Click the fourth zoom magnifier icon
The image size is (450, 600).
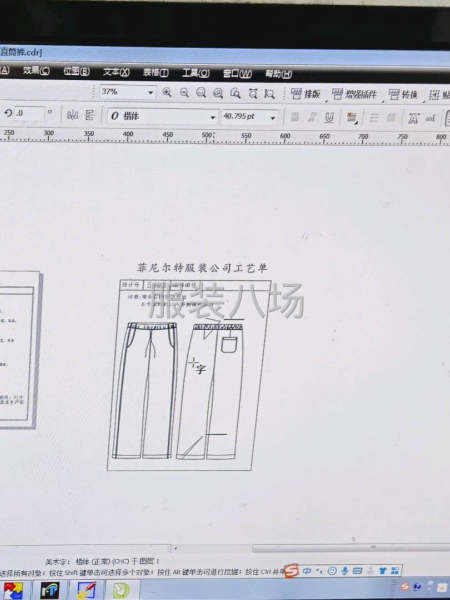coord(218,93)
